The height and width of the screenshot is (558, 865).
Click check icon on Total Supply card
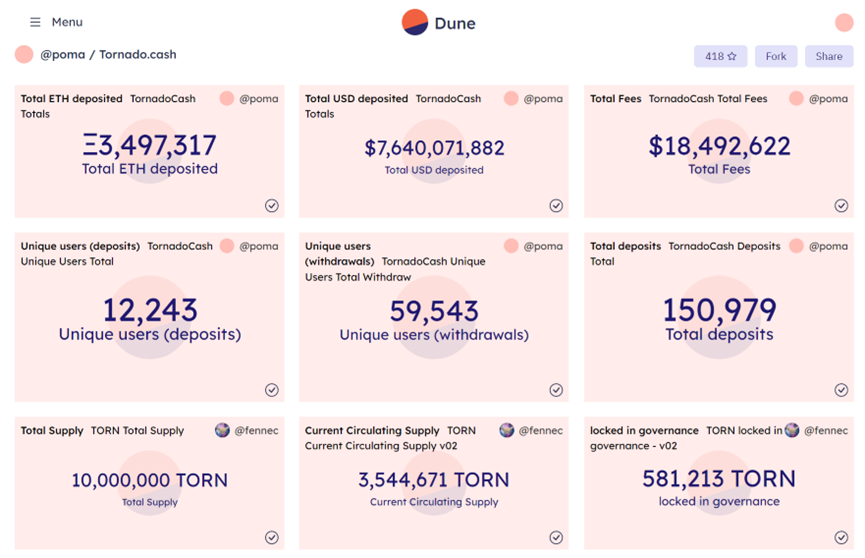pyautogui.click(x=271, y=538)
